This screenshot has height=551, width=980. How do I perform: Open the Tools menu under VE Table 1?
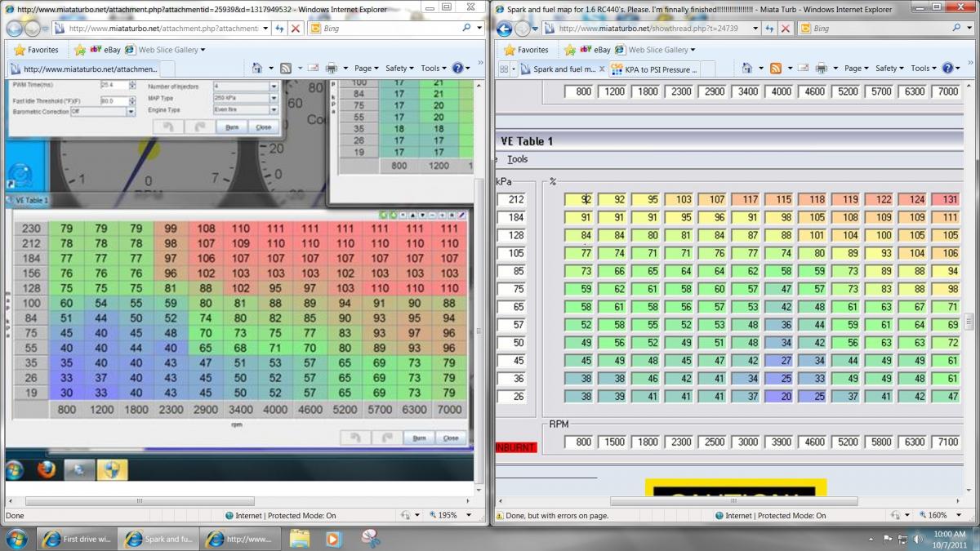point(517,159)
